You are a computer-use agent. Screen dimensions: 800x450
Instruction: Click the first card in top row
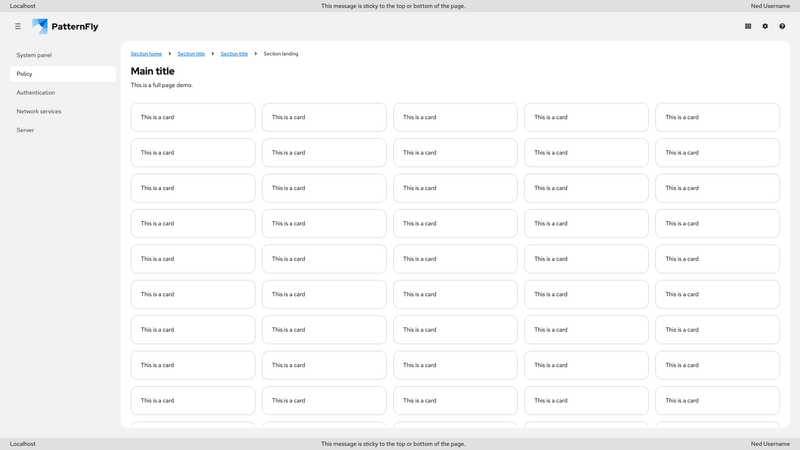coord(193,117)
